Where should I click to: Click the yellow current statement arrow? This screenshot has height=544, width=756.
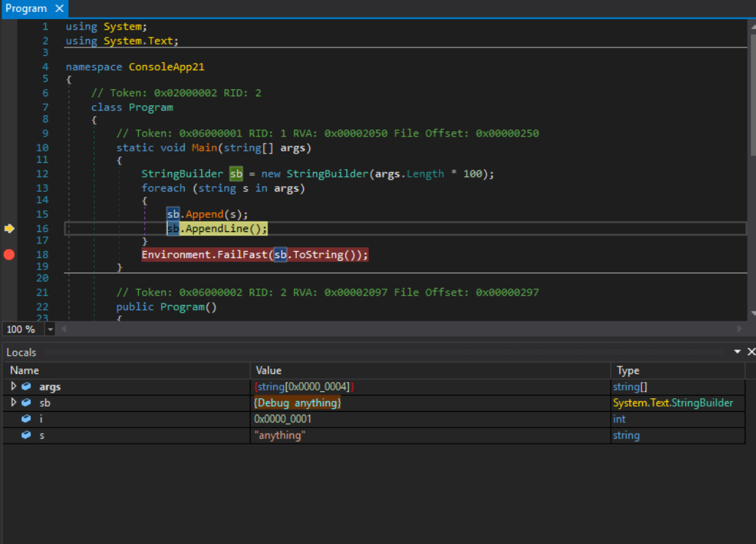pos(9,228)
